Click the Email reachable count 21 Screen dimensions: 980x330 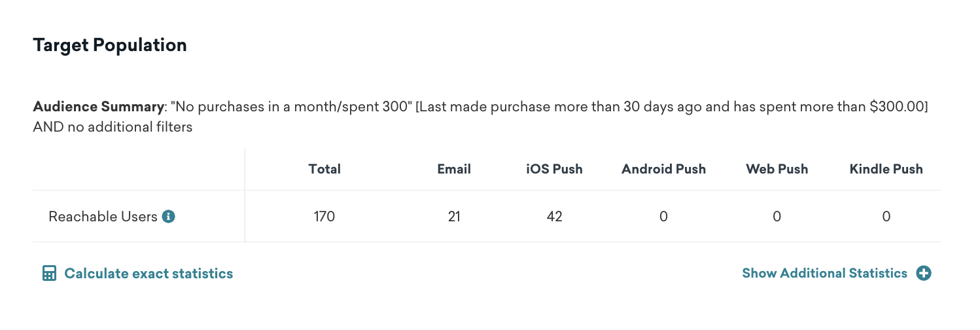click(454, 216)
